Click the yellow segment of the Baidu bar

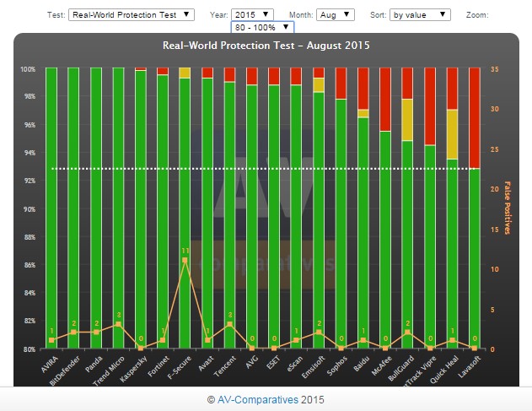click(363, 113)
